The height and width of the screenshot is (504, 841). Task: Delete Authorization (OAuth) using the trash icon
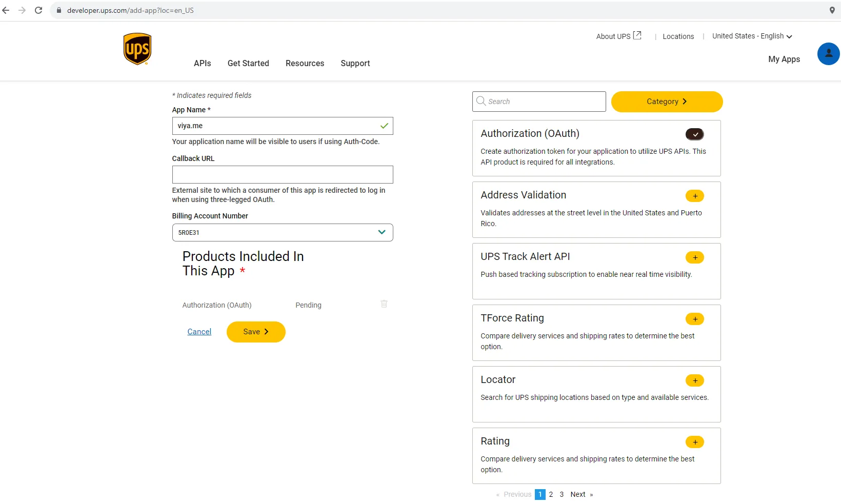tap(384, 304)
